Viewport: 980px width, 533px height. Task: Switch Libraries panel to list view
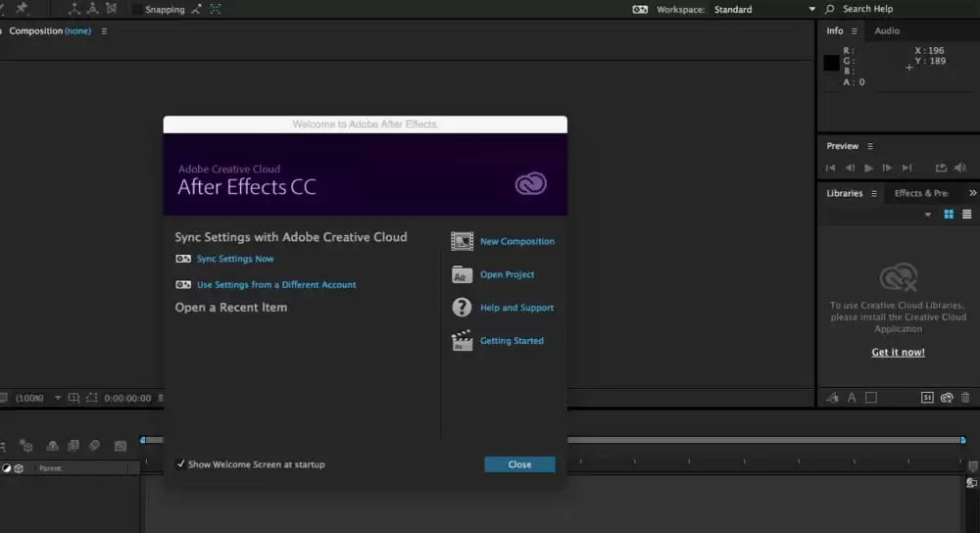tap(967, 215)
